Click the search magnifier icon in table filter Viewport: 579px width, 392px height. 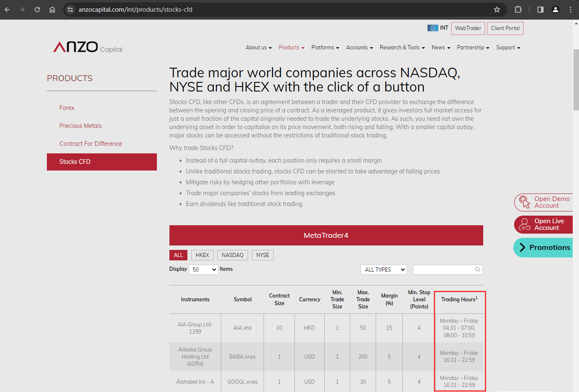[x=477, y=270]
